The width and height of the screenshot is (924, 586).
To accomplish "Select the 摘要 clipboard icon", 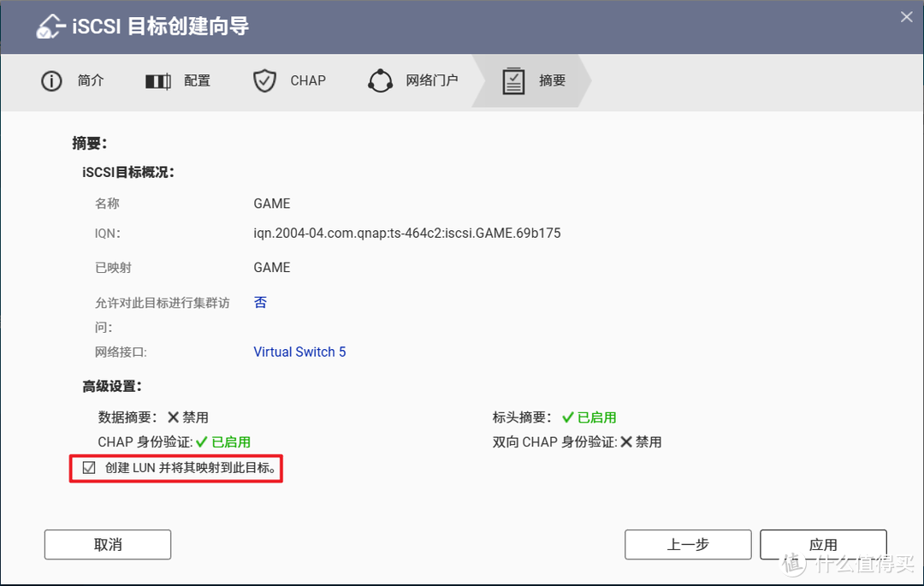I will coord(513,80).
